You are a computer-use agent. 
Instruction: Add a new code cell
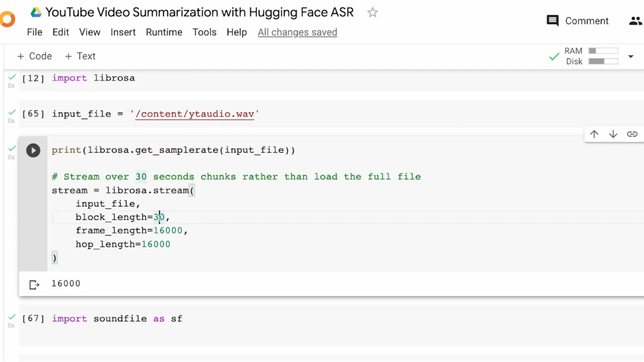(34, 56)
